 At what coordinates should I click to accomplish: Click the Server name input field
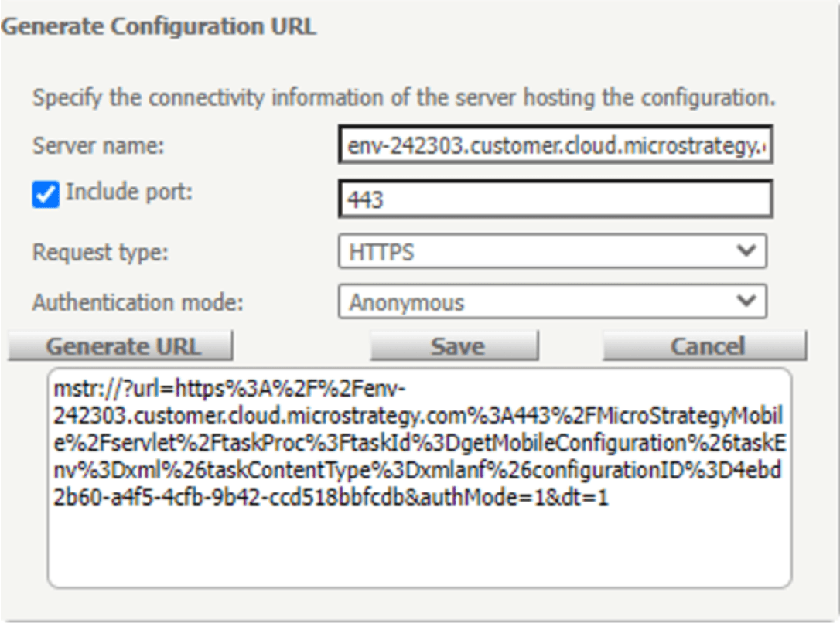tap(555, 145)
